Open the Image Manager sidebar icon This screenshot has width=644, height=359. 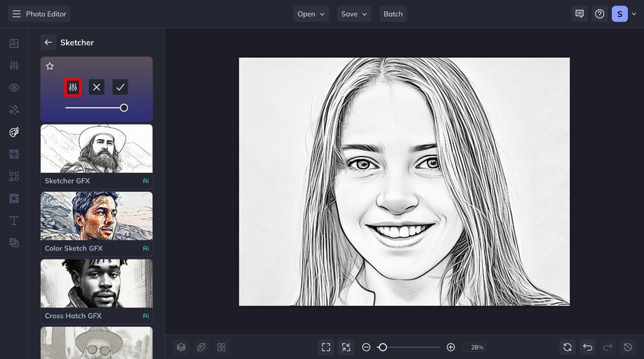14,43
